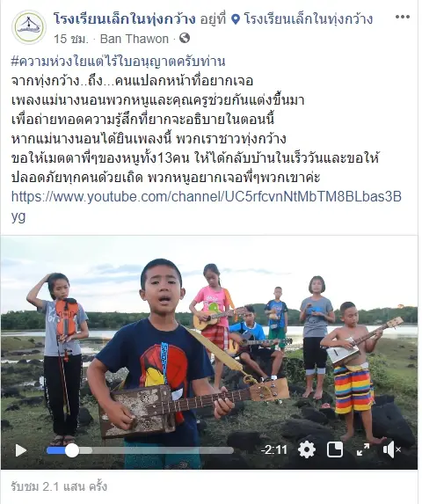
Task: Click the video progress slider handle
Action: 72,450
